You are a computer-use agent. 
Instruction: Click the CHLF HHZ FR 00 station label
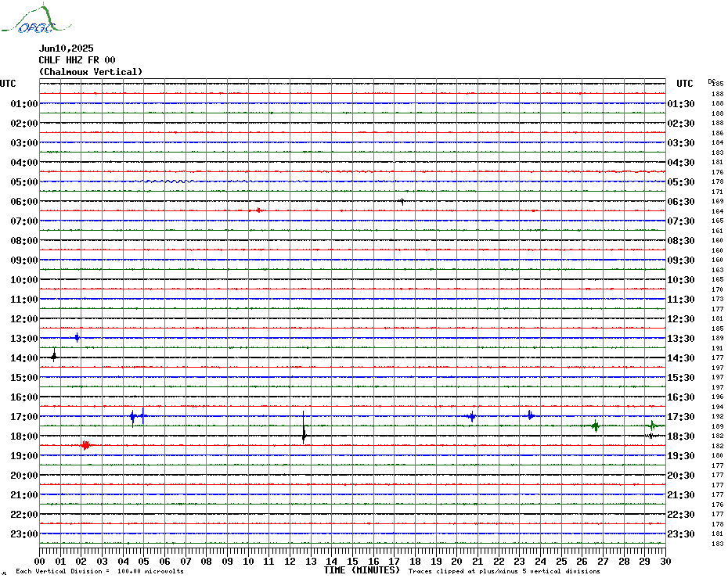point(77,60)
